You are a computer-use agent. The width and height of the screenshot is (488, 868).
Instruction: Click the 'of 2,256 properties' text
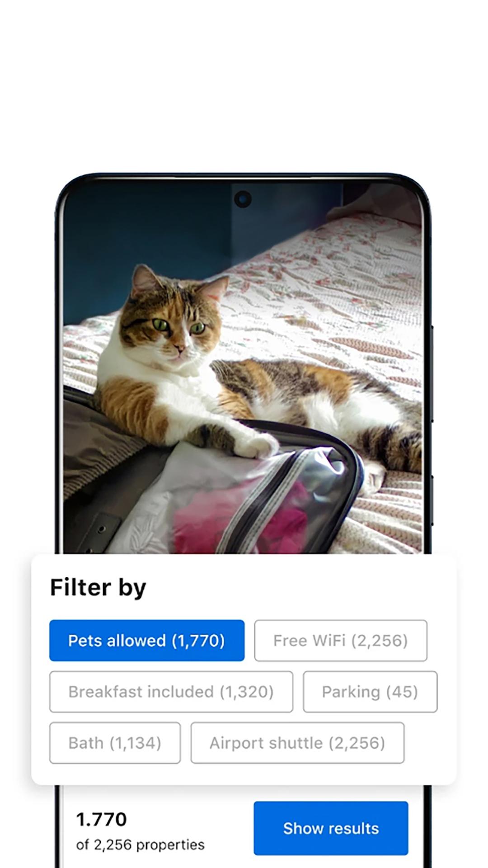[x=140, y=844]
